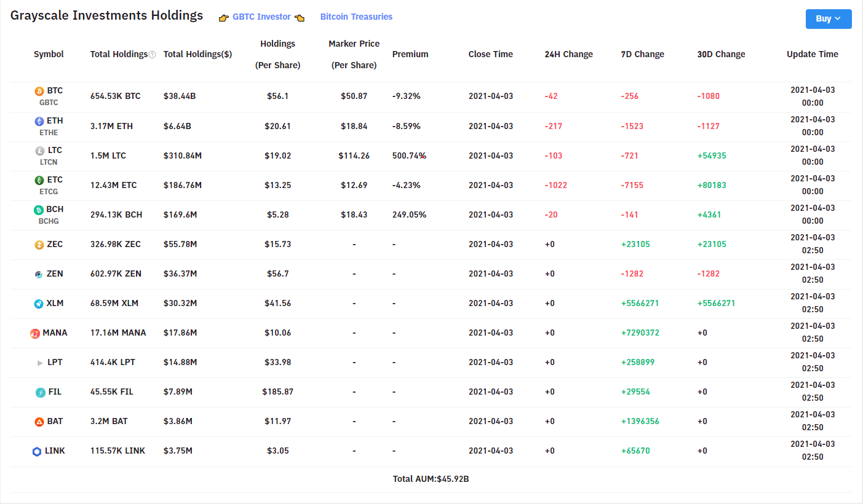This screenshot has height=504, width=863.
Task: Click the Livepeer LPT icon
Action: point(41,363)
